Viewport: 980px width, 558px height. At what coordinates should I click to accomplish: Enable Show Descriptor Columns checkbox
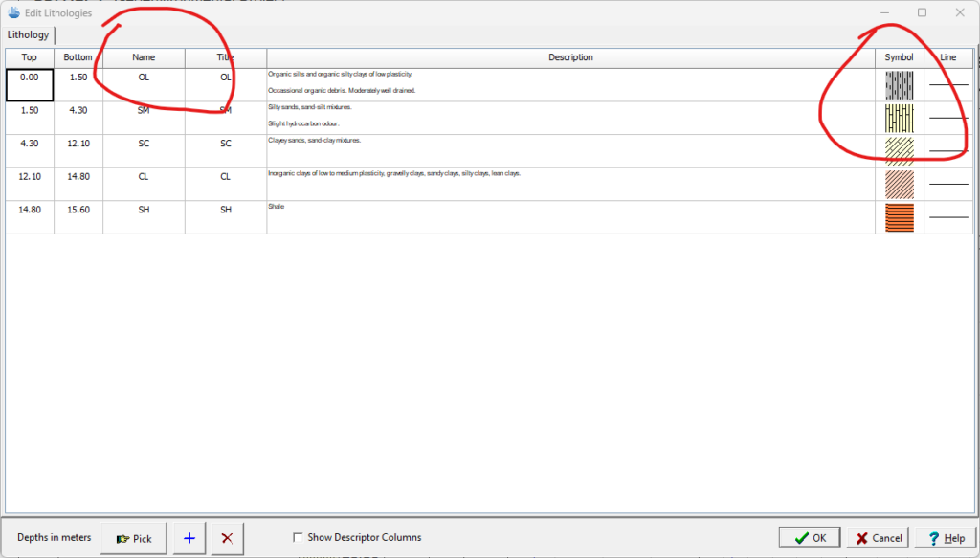click(298, 538)
